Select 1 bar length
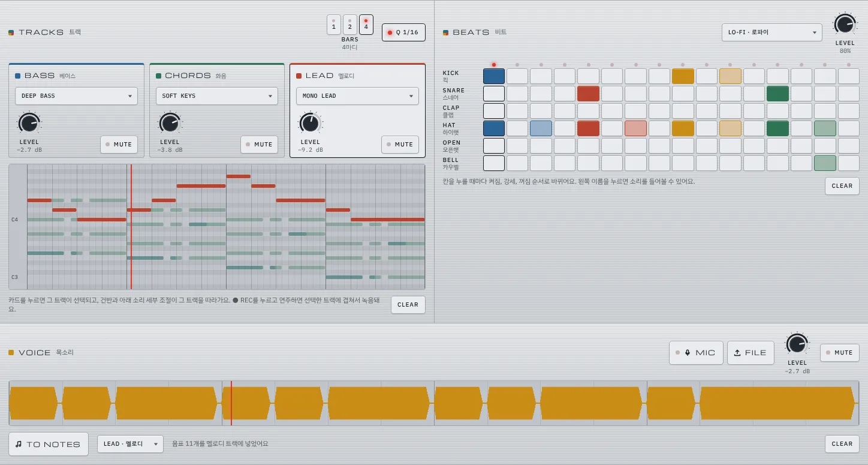Viewport: 868px width, 465px height. pos(334,25)
